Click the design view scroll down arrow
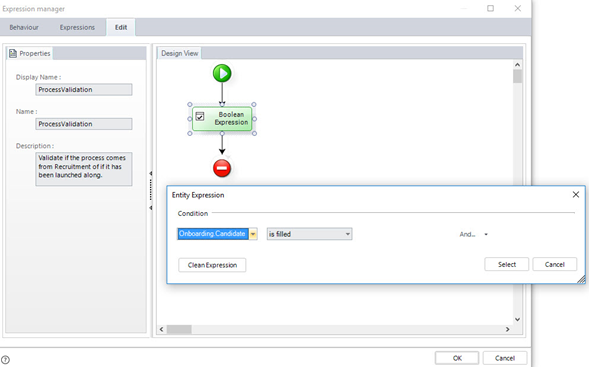The image size is (589, 367). click(517, 319)
